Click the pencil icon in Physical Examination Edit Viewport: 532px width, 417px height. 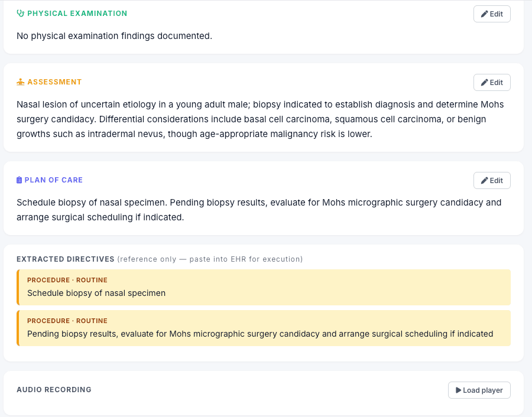[x=485, y=14]
